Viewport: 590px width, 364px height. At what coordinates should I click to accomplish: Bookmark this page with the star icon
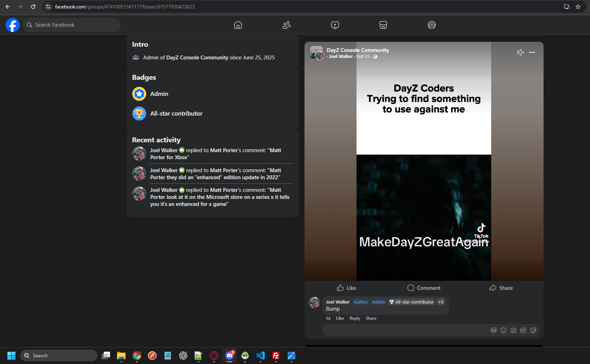click(x=578, y=7)
